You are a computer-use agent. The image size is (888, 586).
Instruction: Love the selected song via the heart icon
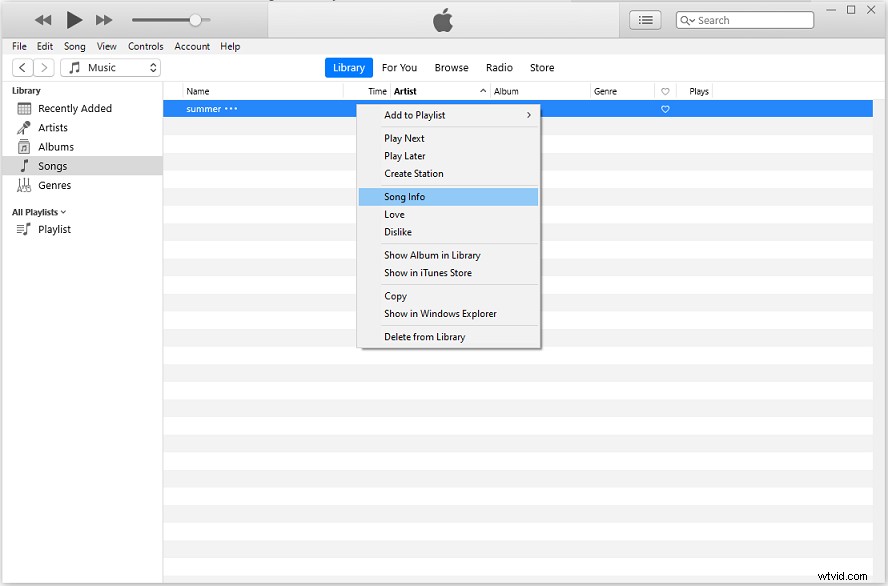[665, 109]
